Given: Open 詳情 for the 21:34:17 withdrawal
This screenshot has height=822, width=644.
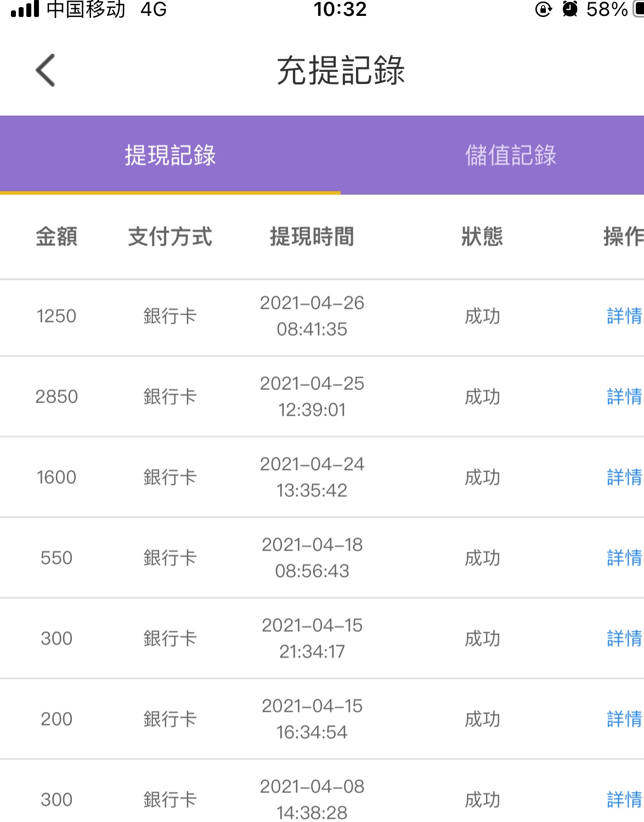Looking at the screenshot, I should point(624,638).
